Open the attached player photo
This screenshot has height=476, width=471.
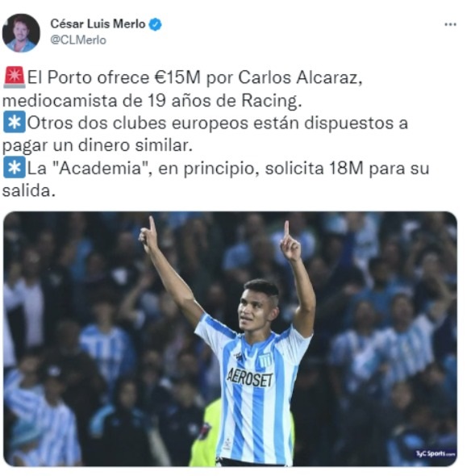230,339
